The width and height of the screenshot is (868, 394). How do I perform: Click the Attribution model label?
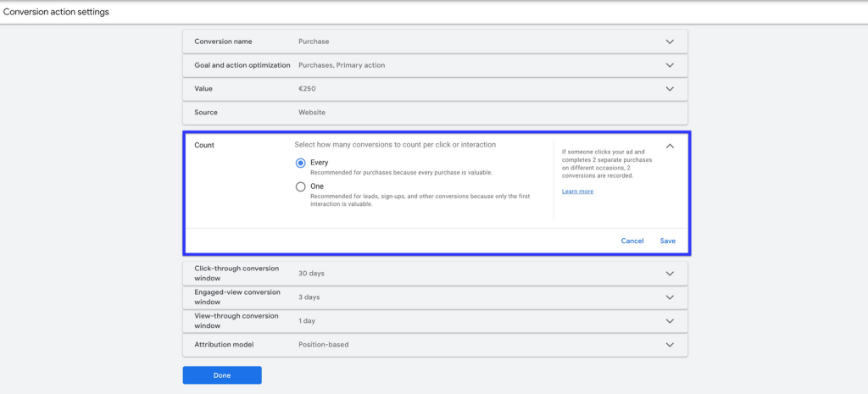pyautogui.click(x=224, y=344)
